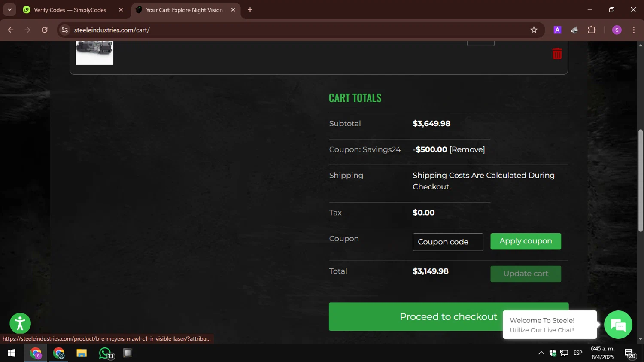This screenshot has width=644, height=362.
Task: Go back to previous page
Action: click(11, 30)
